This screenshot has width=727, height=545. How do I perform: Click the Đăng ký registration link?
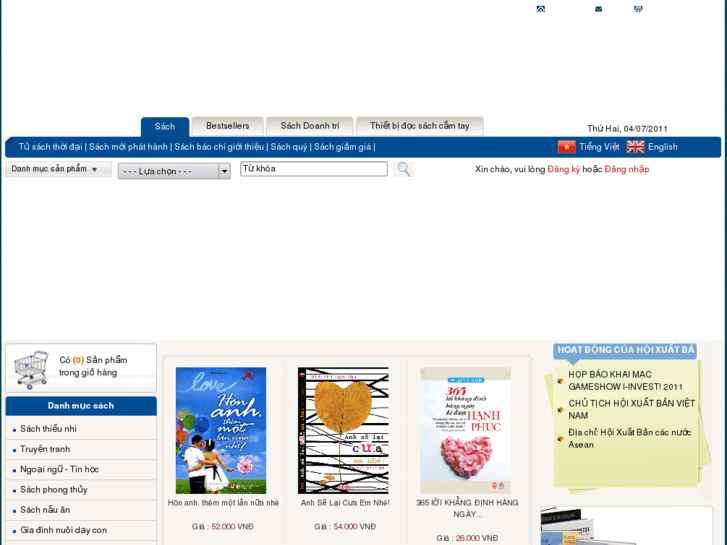[x=563, y=169]
